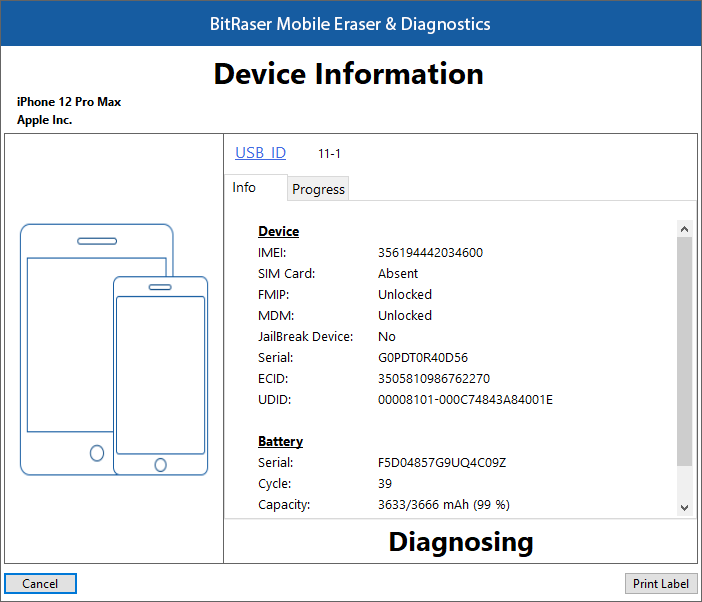The width and height of the screenshot is (702, 602).
Task: Click the Capacity value 3633/3666 mAh
Action: pyautogui.click(x=444, y=504)
